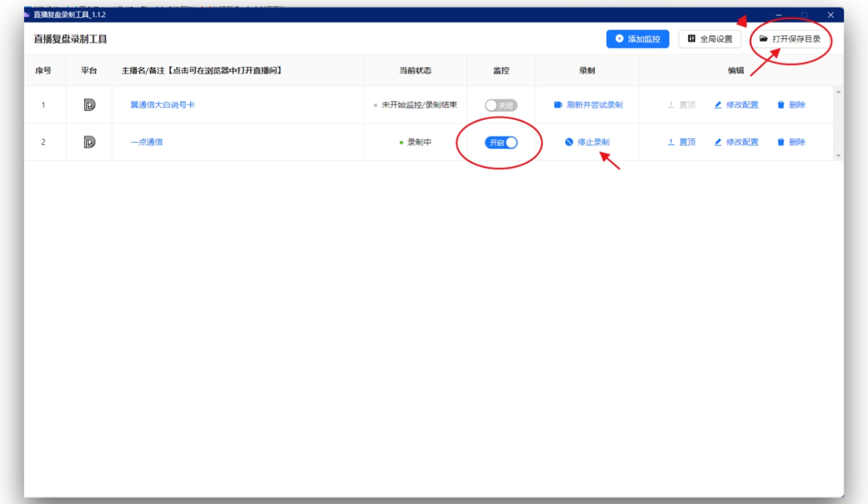Image resolution: width=868 pixels, height=504 pixels.
Task: Click the trash icon in row 1
Action: [x=781, y=105]
